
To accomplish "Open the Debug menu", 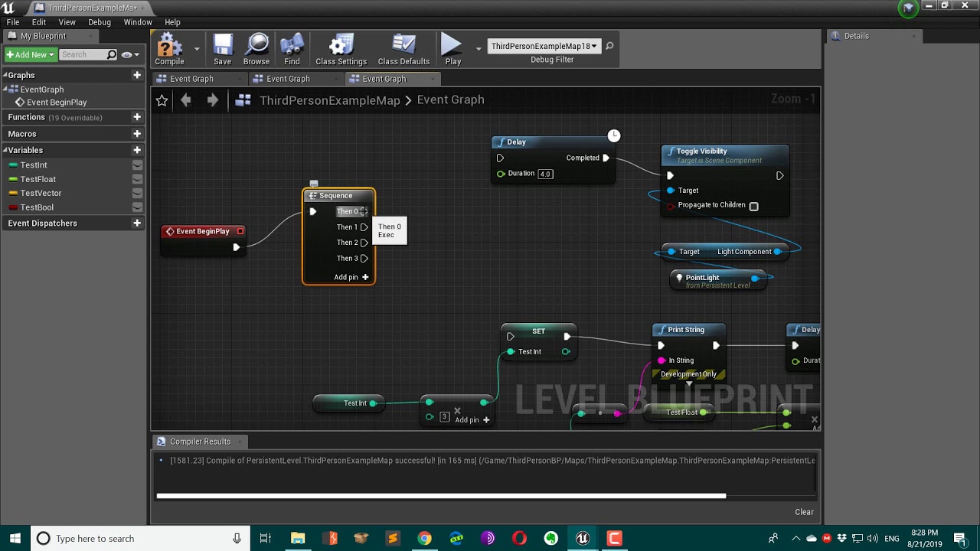I will tap(100, 22).
